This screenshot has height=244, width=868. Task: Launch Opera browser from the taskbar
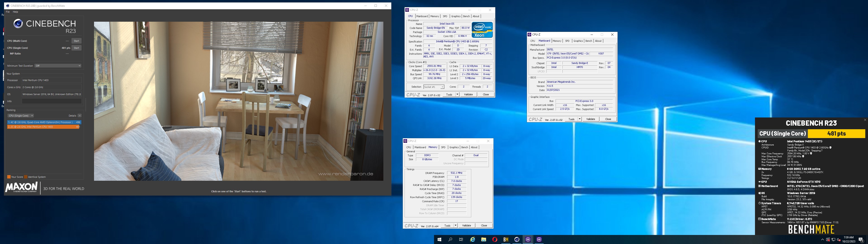pyautogui.click(x=495, y=240)
